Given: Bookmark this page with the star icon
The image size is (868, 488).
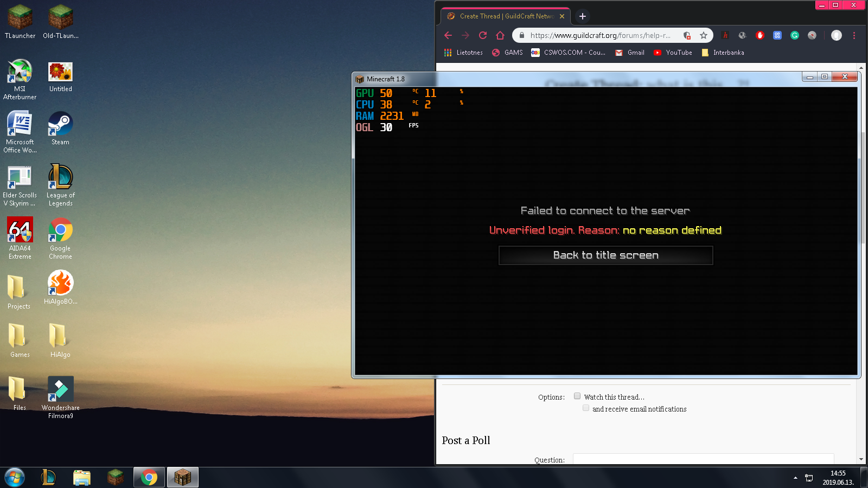Looking at the screenshot, I should [704, 35].
